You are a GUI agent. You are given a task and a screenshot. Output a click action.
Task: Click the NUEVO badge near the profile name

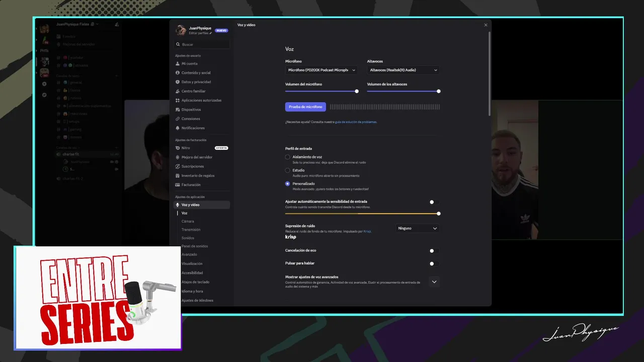tap(221, 30)
